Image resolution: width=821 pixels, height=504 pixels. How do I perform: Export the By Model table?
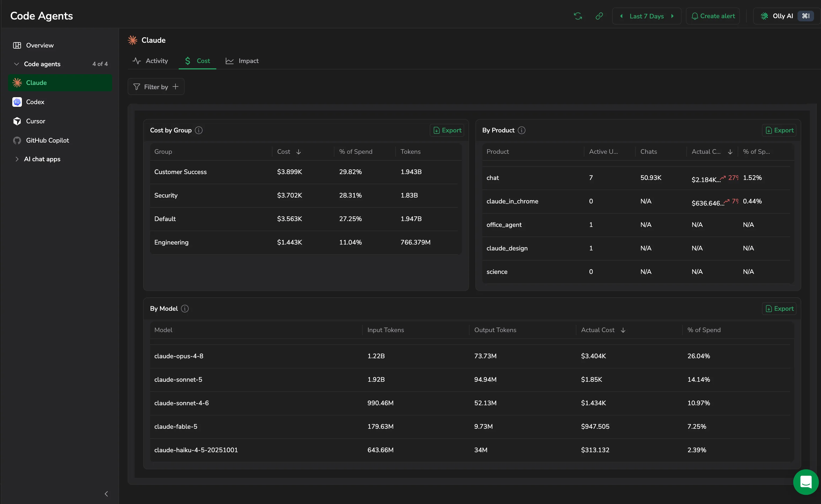779,309
